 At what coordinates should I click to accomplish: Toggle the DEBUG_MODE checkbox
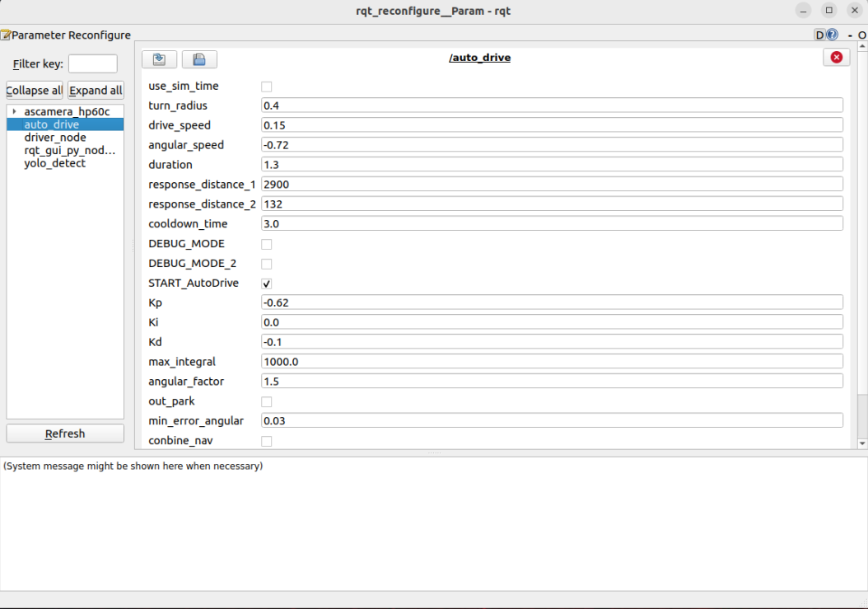coord(266,244)
